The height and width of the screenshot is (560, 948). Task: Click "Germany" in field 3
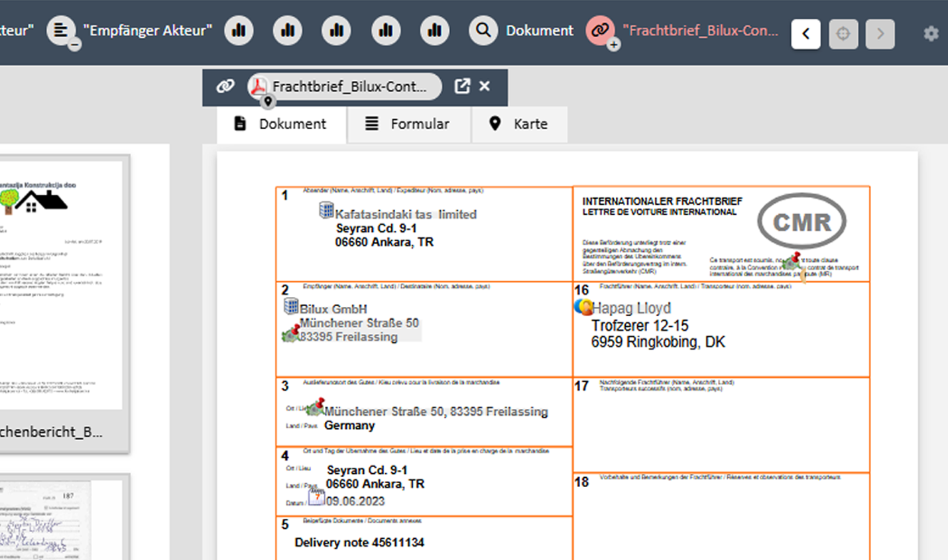tap(349, 425)
